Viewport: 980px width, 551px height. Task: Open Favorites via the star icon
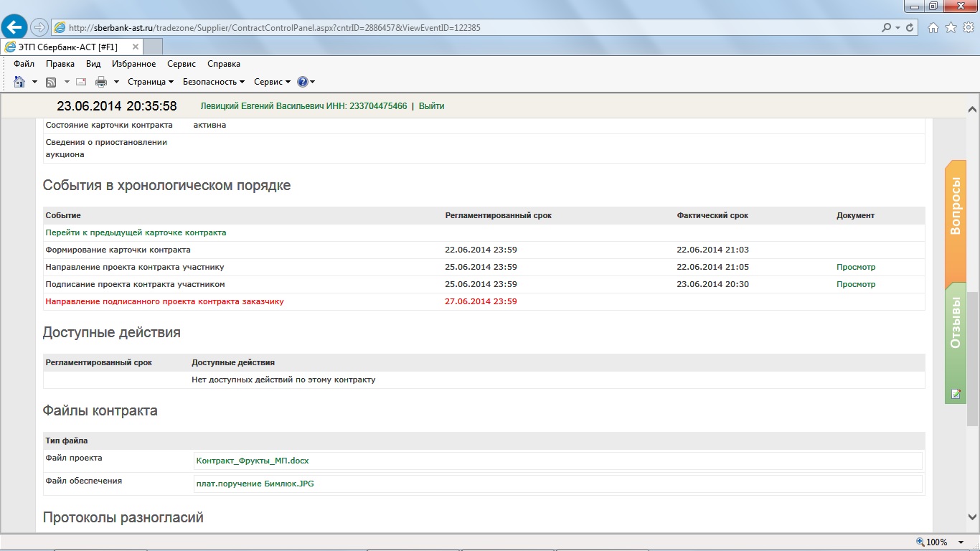pyautogui.click(x=951, y=28)
